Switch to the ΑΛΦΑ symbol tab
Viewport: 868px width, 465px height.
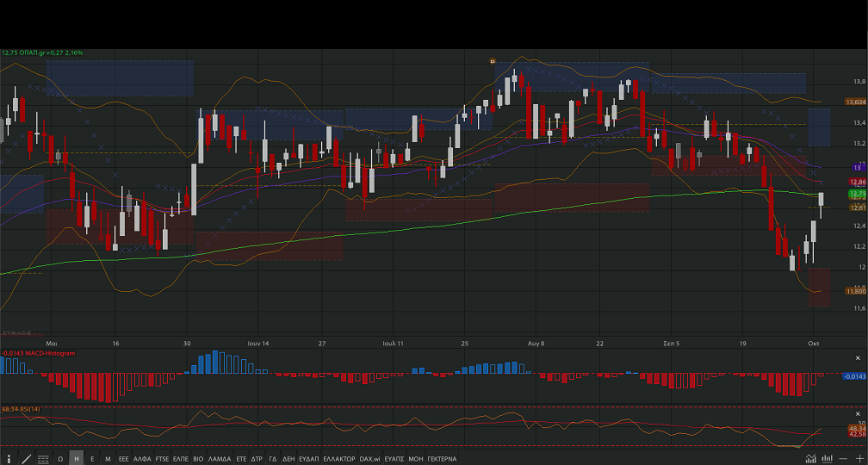pyautogui.click(x=142, y=459)
